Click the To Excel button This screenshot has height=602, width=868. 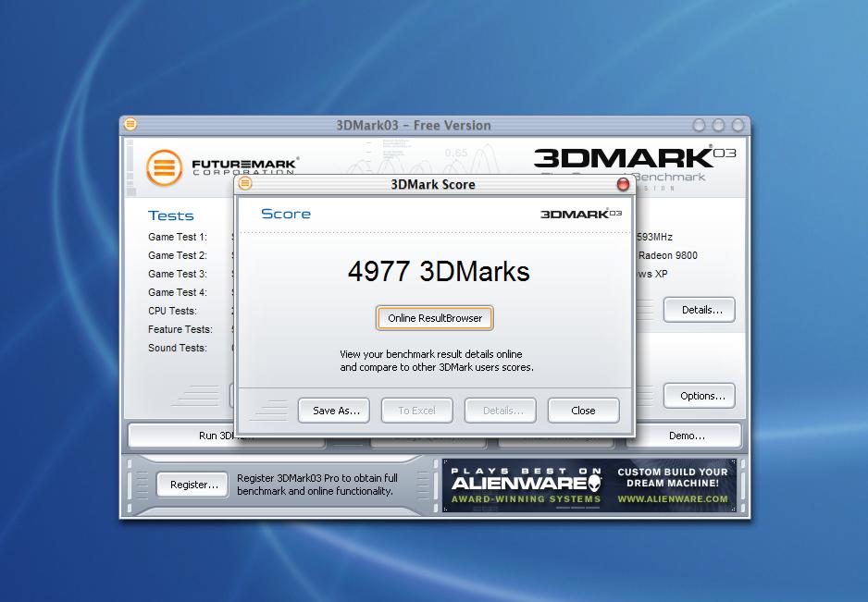pos(416,411)
